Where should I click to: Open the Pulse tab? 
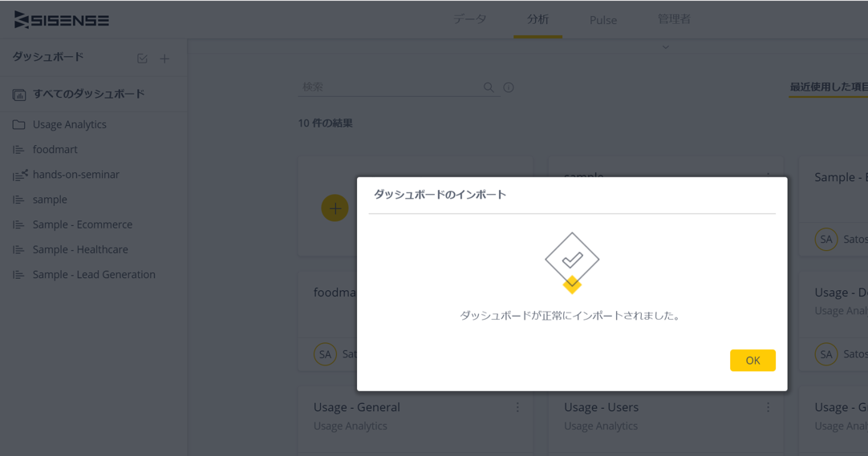[602, 20]
